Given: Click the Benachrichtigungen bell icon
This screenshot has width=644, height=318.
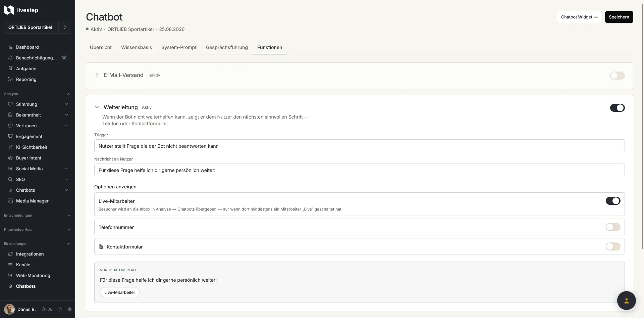Looking at the screenshot, I should point(10,58).
